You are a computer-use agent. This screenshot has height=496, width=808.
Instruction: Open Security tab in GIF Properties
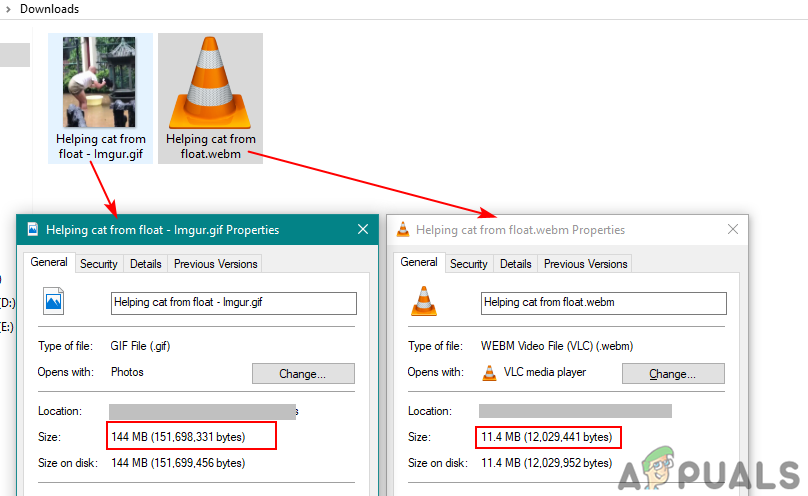coord(98,264)
